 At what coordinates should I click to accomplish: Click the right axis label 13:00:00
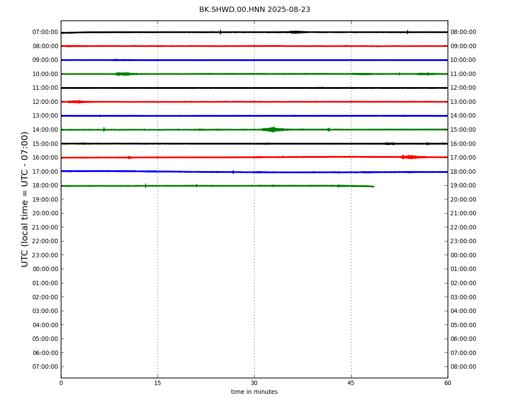point(463,102)
